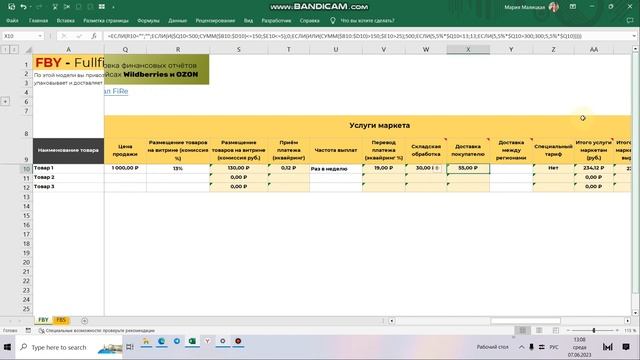Select the 13% commission cell
The height and width of the screenshot is (360, 640).
(x=178, y=168)
